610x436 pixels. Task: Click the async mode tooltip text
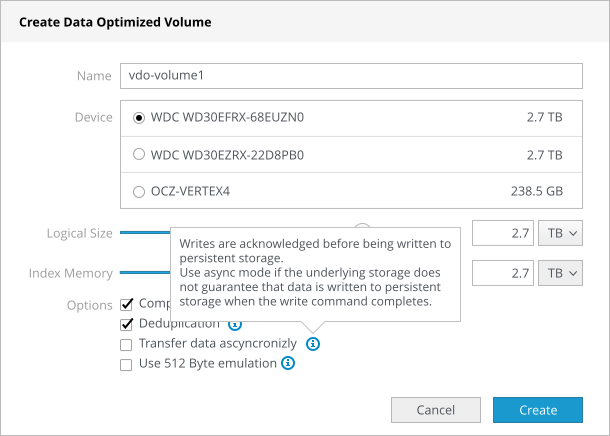tap(315, 273)
